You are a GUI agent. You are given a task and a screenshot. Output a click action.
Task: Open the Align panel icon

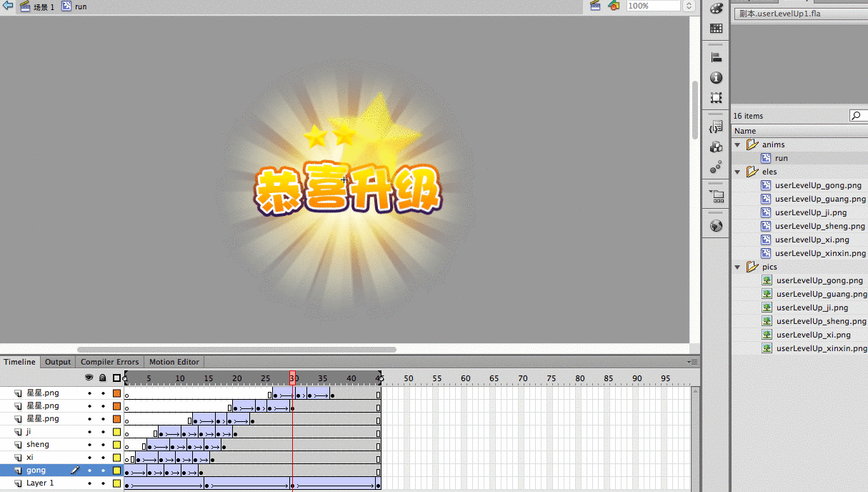tap(716, 58)
